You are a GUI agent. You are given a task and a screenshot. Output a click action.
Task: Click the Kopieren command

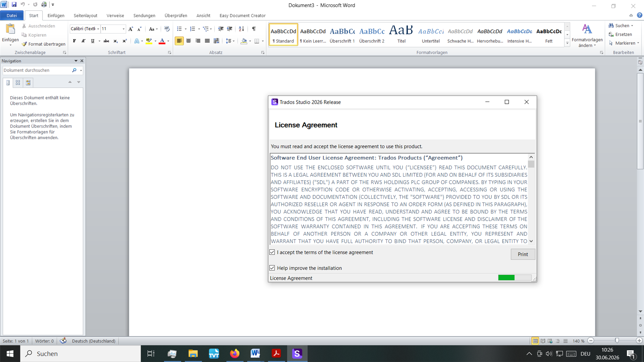[x=34, y=35]
